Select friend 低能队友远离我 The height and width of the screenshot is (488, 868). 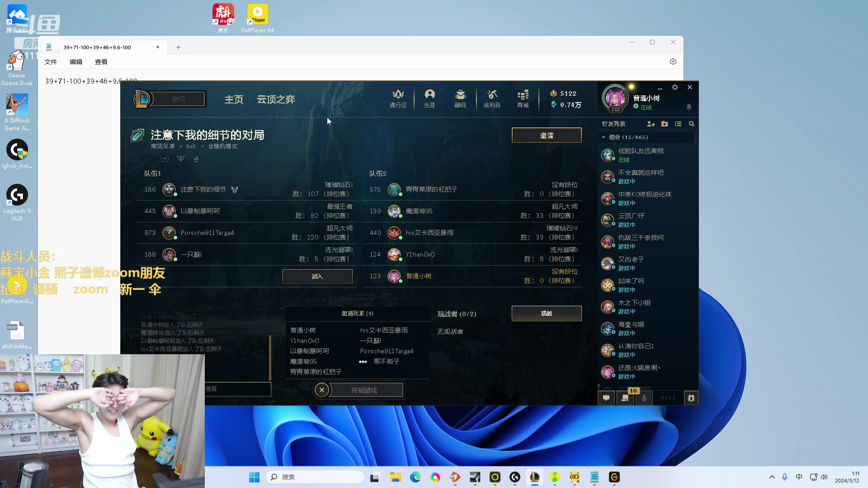pyautogui.click(x=646, y=155)
